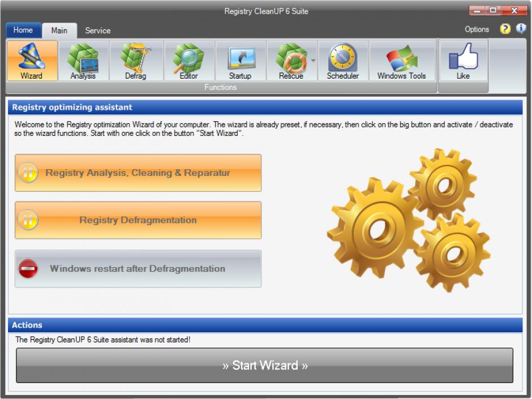Open the Analysis tool
Viewport: 532px width, 399px height.
(83, 61)
